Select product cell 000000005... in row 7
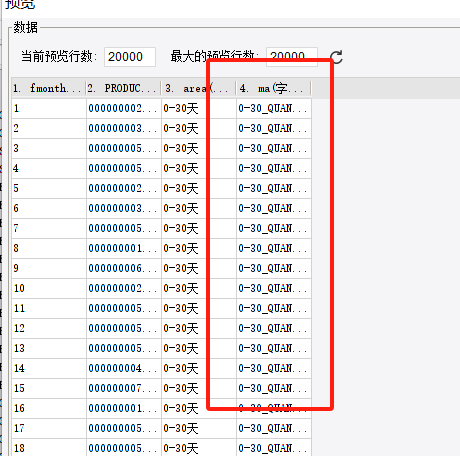460x456 pixels. [x=124, y=228]
